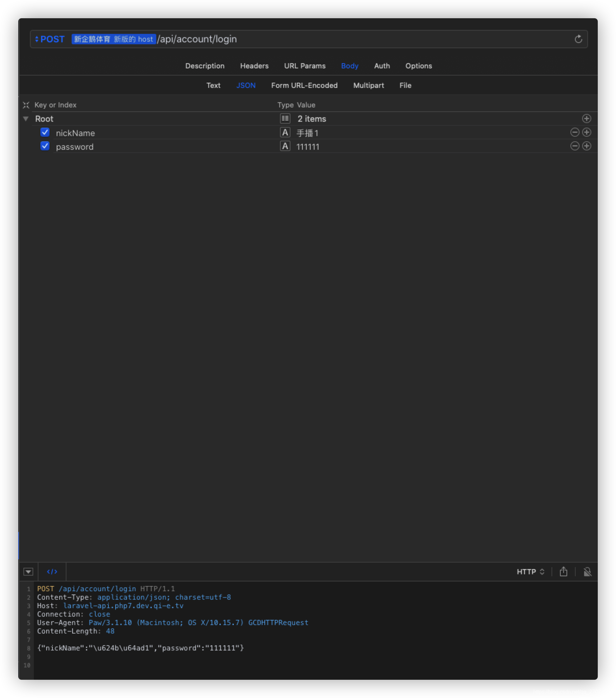This screenshot has width=616, height=698.
Task: Open the POST method dropdown
Action: pyautogui.click(x=50, y=39)
